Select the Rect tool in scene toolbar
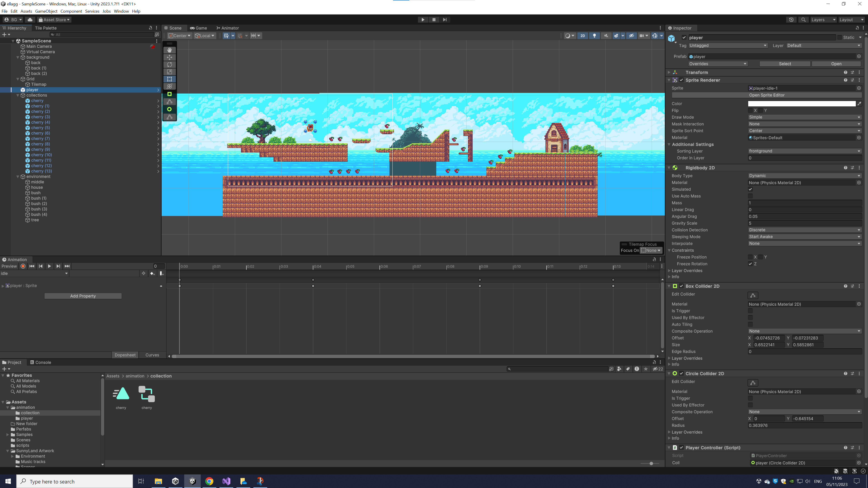868x488 pixels. click(170, 79)
